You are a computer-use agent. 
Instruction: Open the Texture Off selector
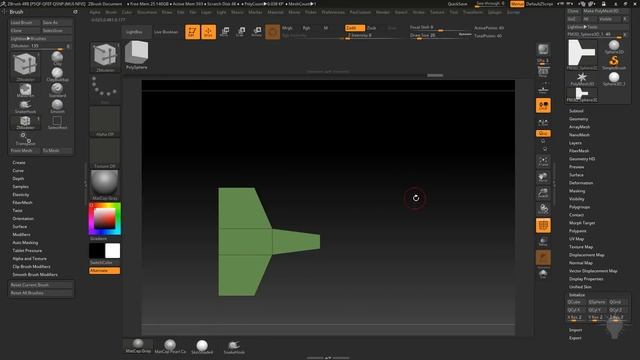105,153
